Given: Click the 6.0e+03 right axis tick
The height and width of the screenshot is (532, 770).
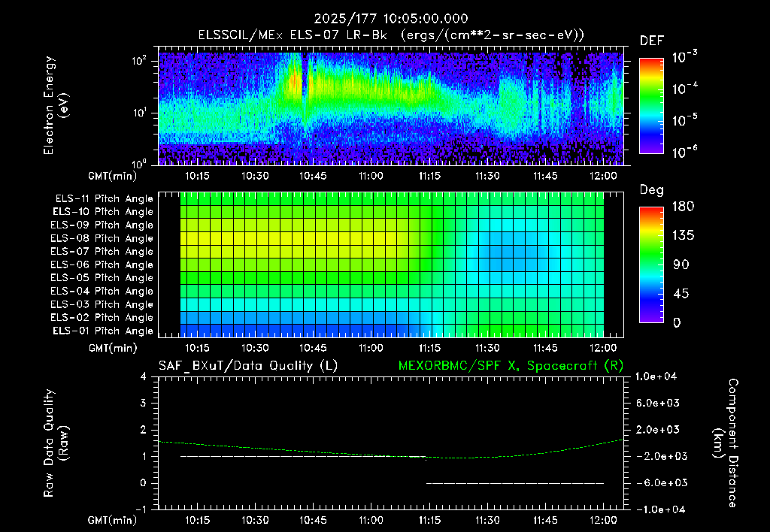Looking at the screenshot, I should tap(658, 403).
